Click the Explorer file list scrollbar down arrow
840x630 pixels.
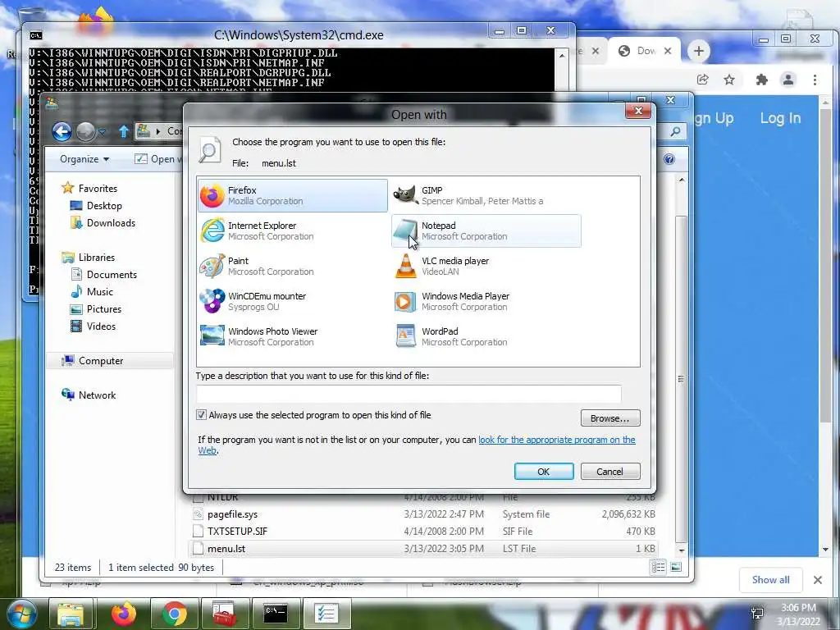[682, 550]
